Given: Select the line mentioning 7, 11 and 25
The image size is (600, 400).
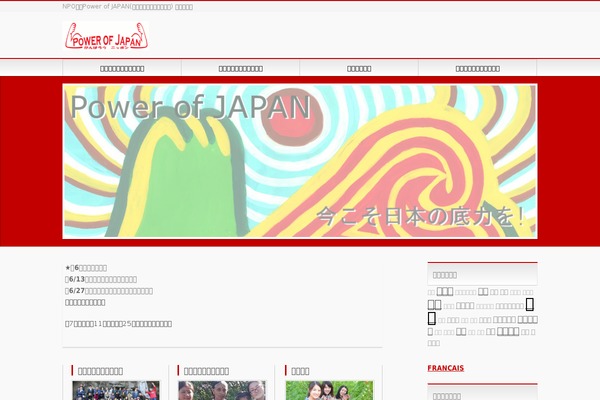Looking at the screenshot, I should 119,324.
